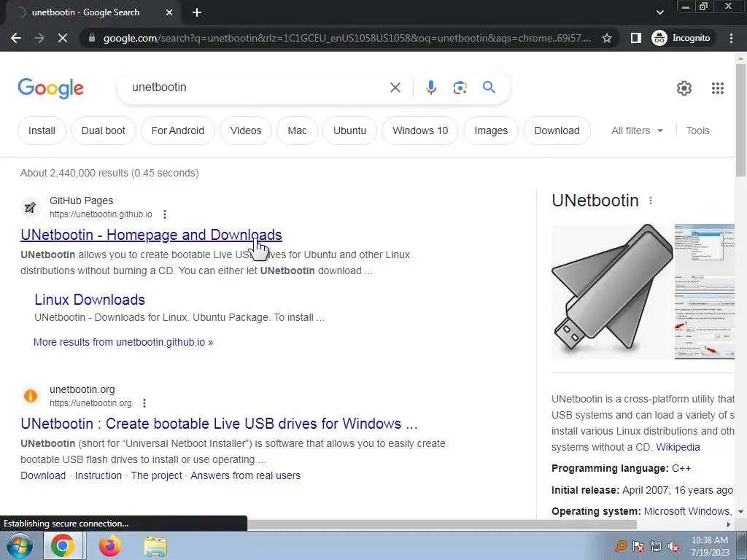The height and width of the screenshot is (560, 747).
Task: Select the Windows 10 filter chip
Action: [x=420, y=131]
